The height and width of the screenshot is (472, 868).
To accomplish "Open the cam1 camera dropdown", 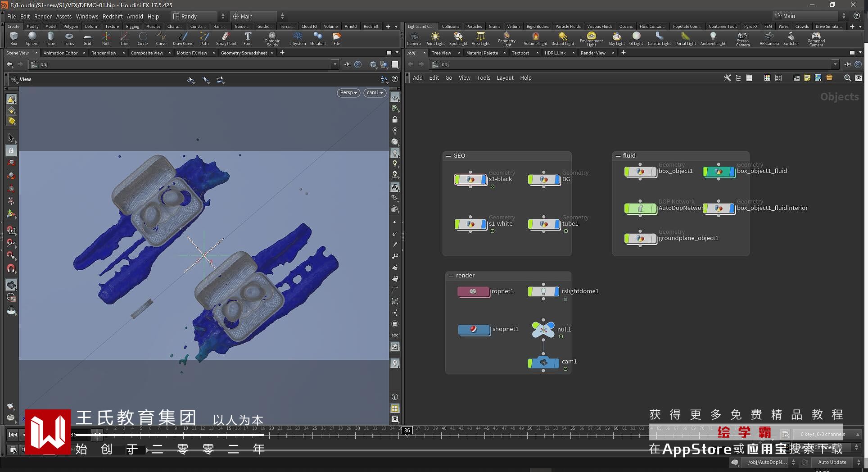I will pos(375,93).
